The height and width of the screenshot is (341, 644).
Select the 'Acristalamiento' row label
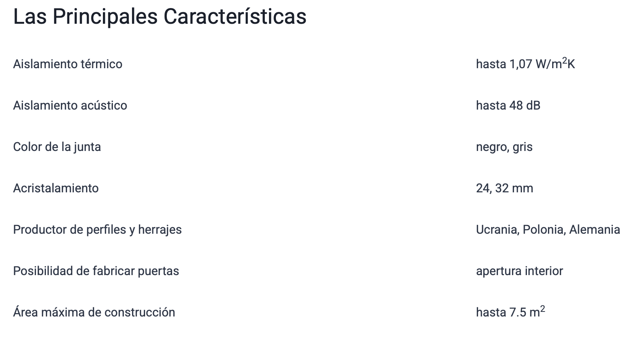[56, 188]
